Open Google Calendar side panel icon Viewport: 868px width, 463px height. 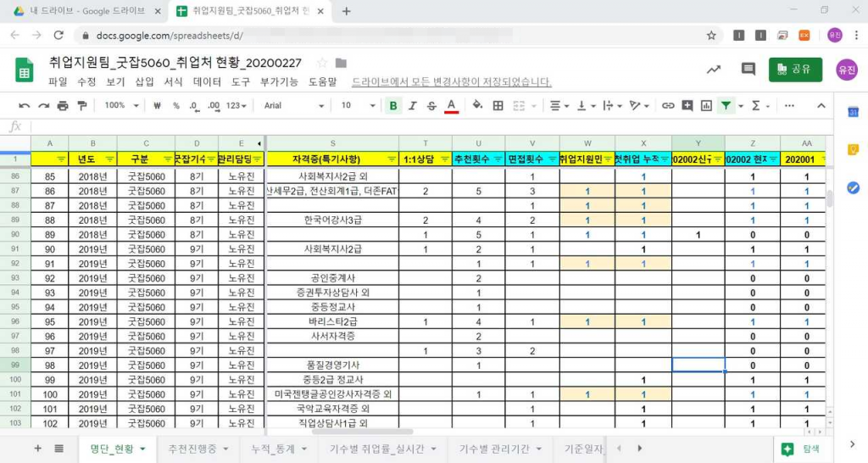pyautogui.click(x=853, y=113)
